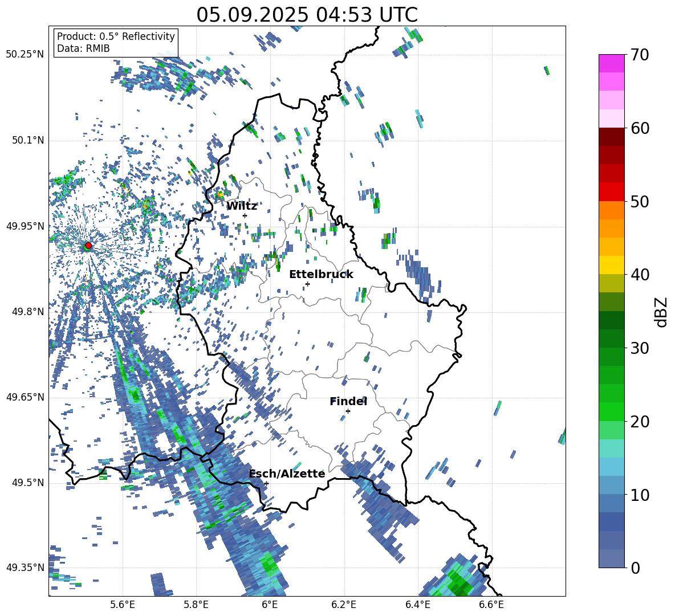Click the 40 value on colorbar

coord(640,275)
